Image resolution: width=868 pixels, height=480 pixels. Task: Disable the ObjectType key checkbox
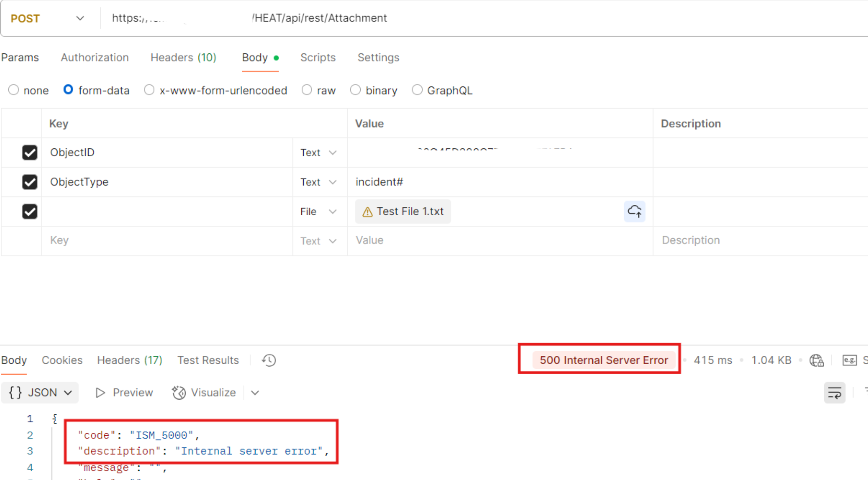tap(30, 182)
